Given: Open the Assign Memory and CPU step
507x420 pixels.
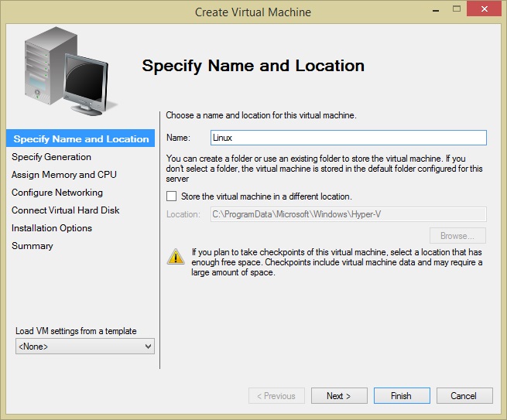Looking at the screenshot, I should [x=64, y=175].
